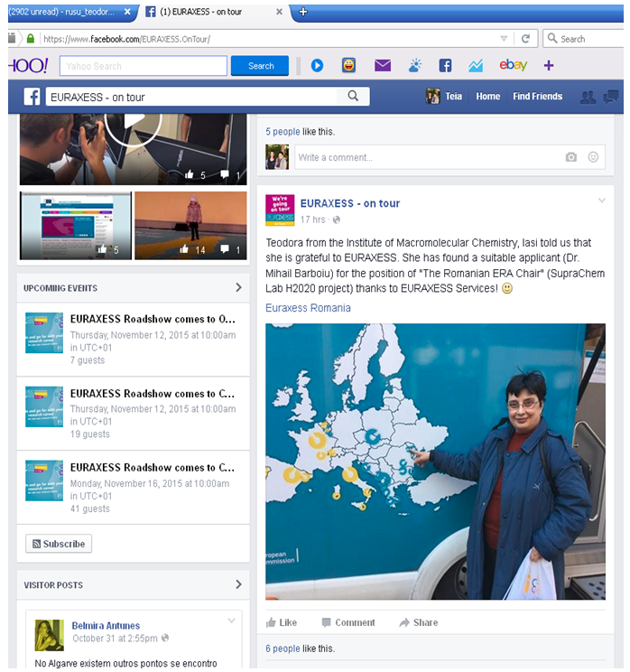Select the EURAXESS - on tour browser tab
This screenshot has width=630, height=672.
214,12
